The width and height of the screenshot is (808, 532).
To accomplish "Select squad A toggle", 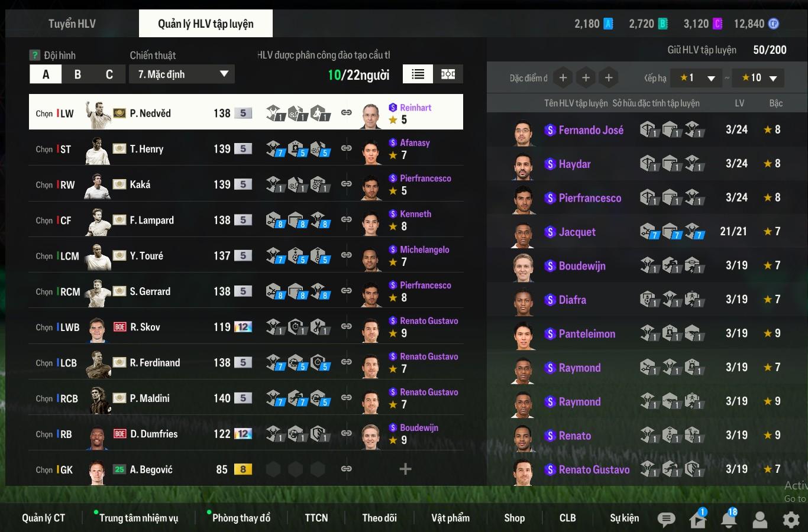I will pyautogui.click(x=46, y=74).
